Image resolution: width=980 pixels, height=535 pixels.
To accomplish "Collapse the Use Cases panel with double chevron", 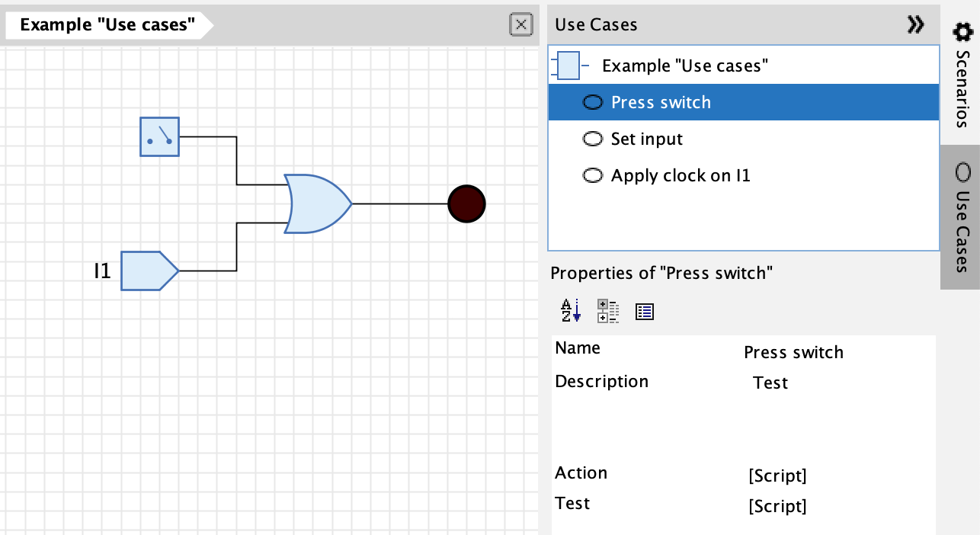I will pyautogui.click(x=915, y=24).
